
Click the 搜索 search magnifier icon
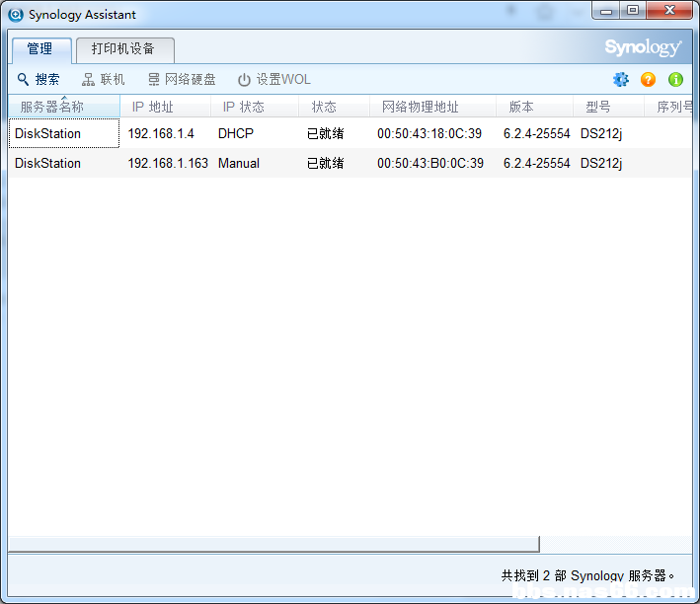[x=24, y=80]
